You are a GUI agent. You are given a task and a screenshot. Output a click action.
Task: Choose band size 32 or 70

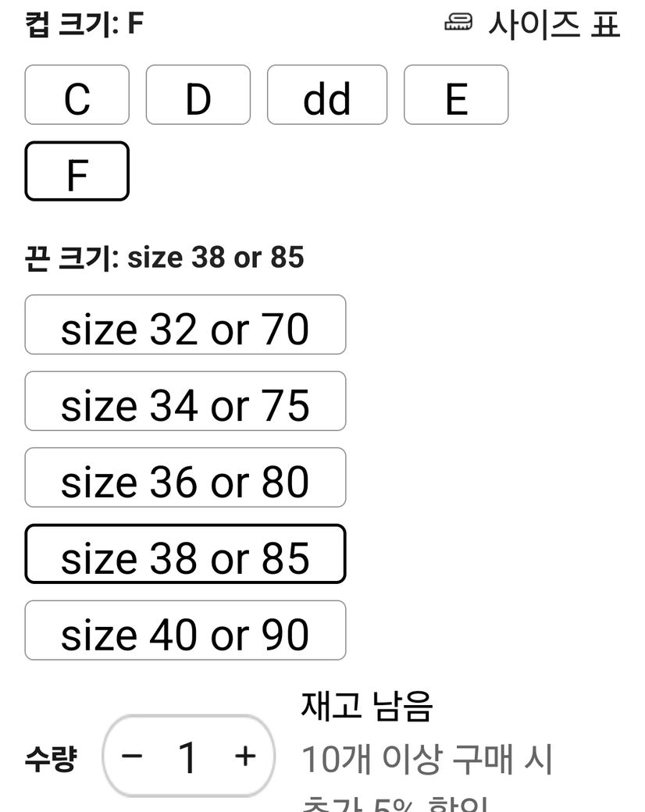click(185, 325)
